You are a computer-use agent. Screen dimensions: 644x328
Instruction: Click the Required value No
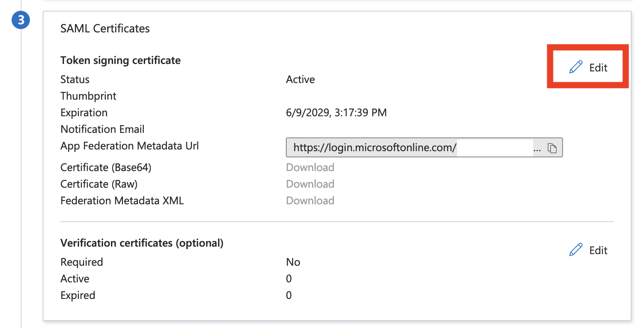tap(293, 262)
